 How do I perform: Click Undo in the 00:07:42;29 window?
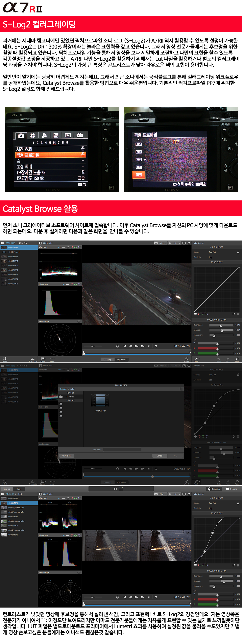click(x=219, y=359)
